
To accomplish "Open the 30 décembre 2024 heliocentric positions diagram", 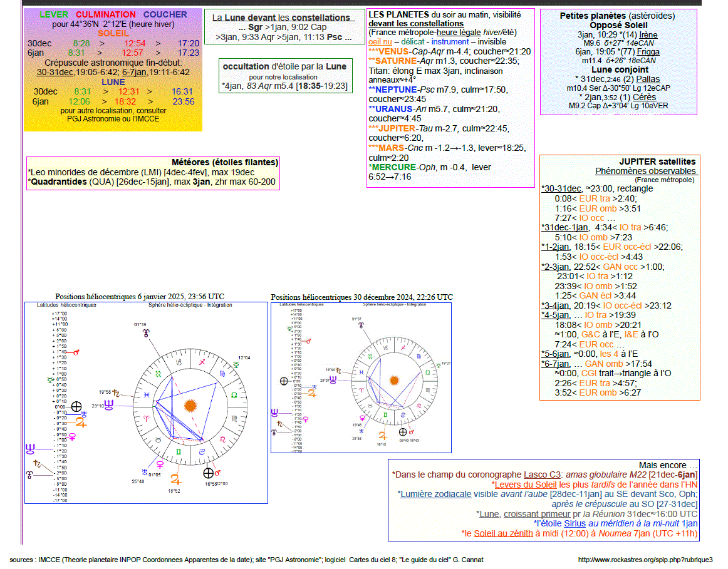I will point(361,378).
